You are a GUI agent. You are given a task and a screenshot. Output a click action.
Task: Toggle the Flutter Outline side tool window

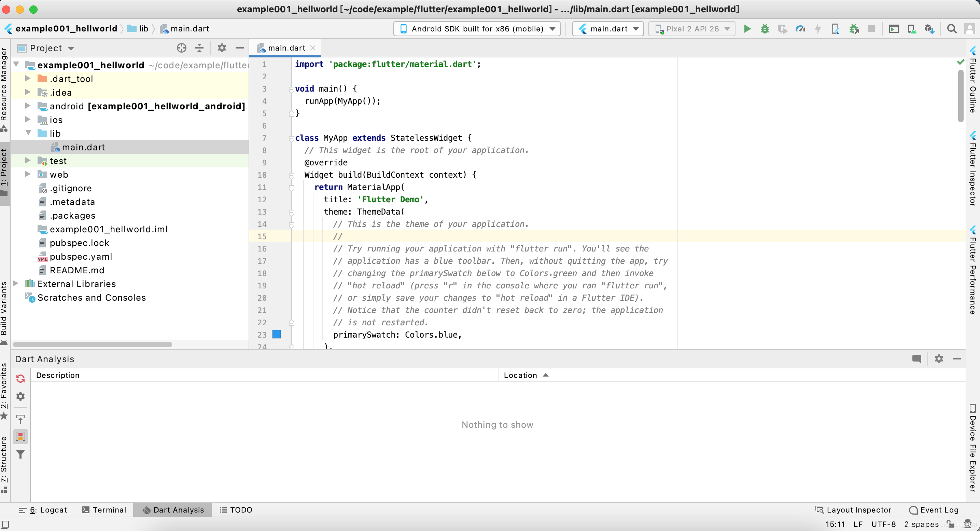(973, 80)
